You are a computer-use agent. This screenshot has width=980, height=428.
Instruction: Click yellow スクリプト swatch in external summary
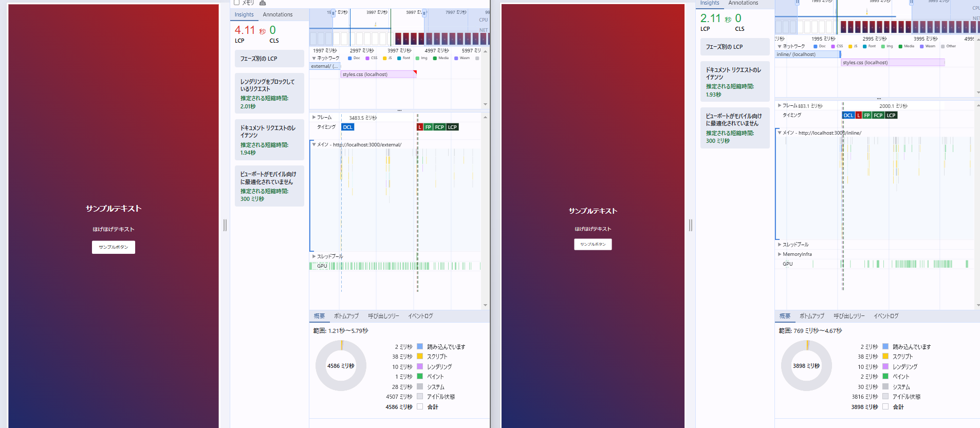click(420, 356)
